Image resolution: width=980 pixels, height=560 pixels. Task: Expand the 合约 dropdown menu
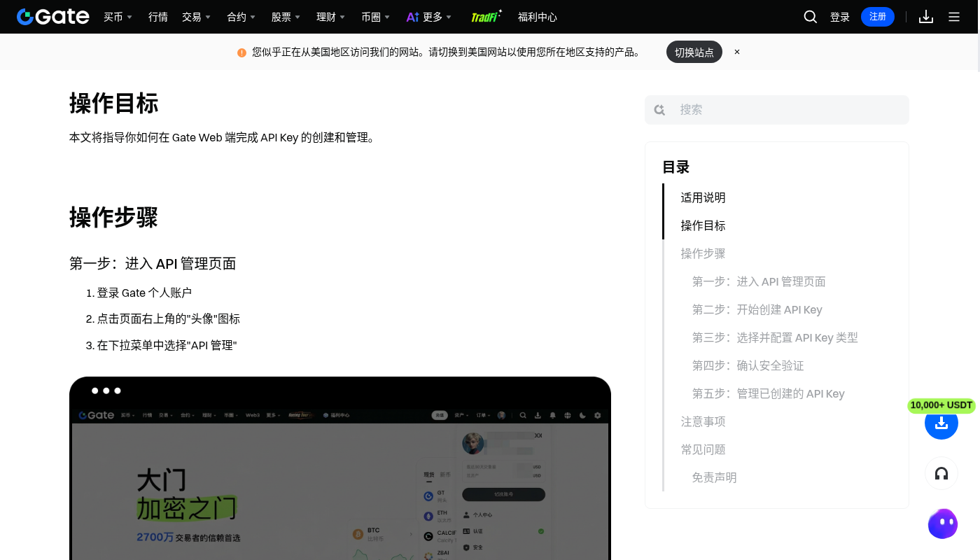241,17
